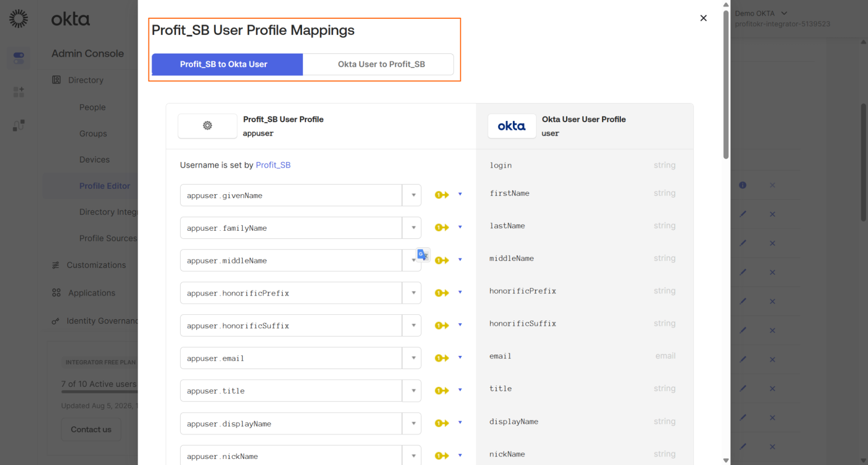The image size is (868, 465).
Task: Switch to Okta User to Profit_SB tab
Action: (378, 64)
